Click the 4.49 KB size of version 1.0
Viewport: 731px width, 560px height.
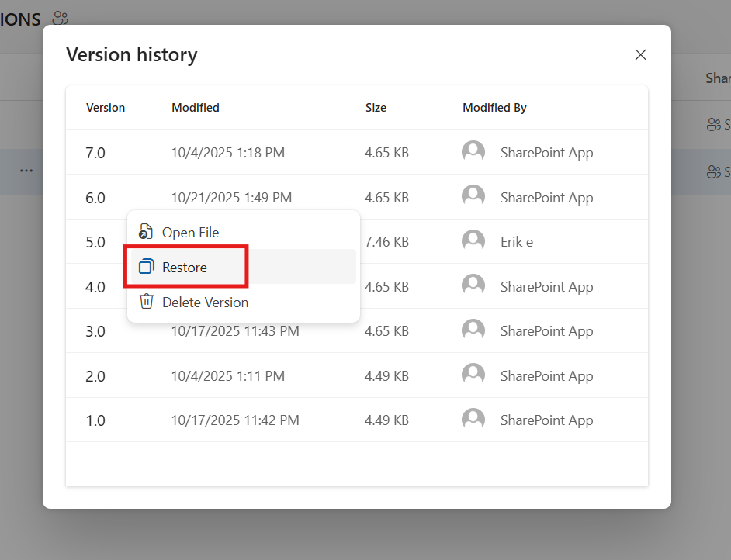tap(386, 420)
